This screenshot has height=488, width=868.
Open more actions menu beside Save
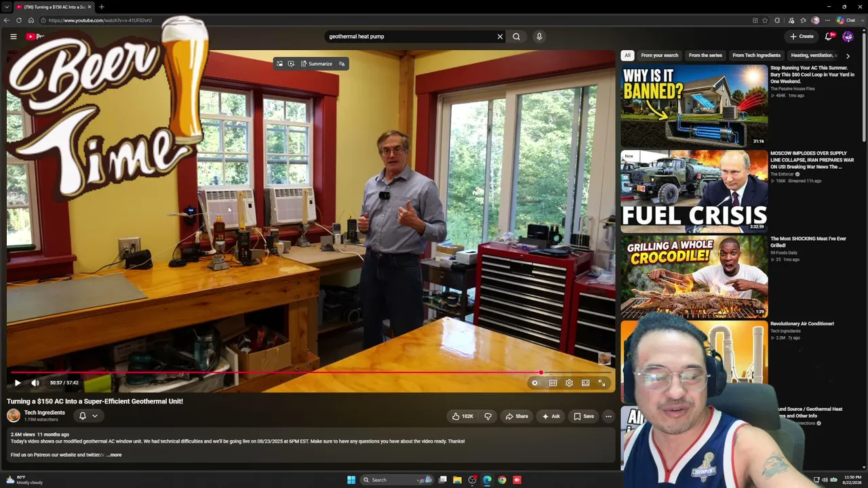[x=608, y=416]
